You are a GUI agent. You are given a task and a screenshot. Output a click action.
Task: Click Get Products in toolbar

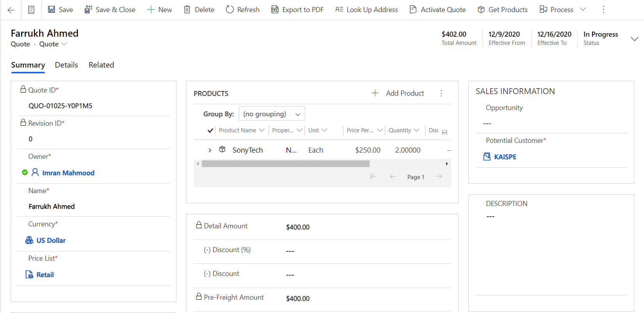pos(502,10)
